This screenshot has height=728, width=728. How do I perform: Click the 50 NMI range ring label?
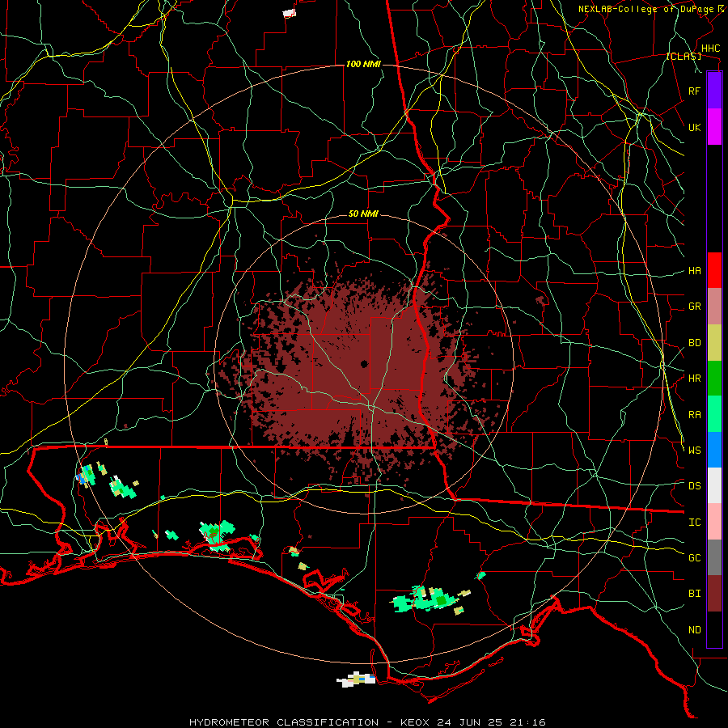(x=363, y=214)
